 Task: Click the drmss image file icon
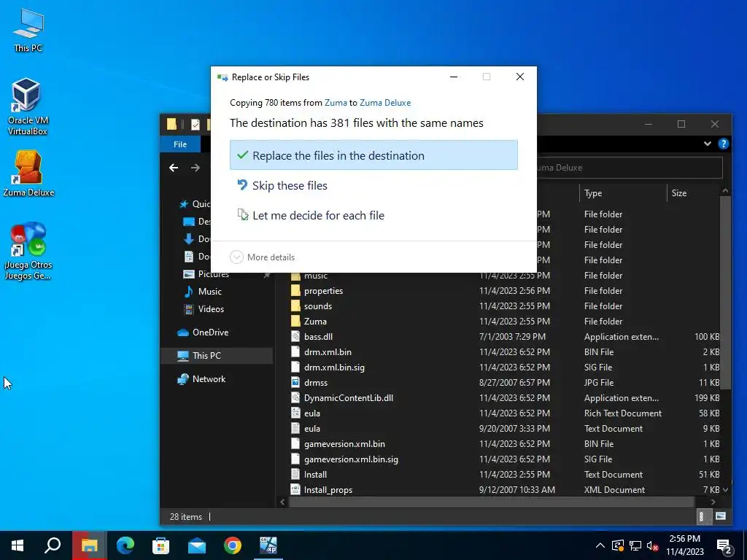click(x=295, y=382)
